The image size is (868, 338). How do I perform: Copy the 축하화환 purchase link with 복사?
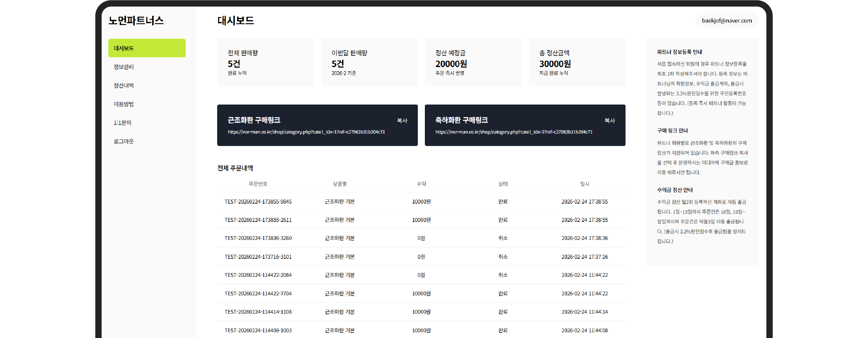[x=611, y=120]
